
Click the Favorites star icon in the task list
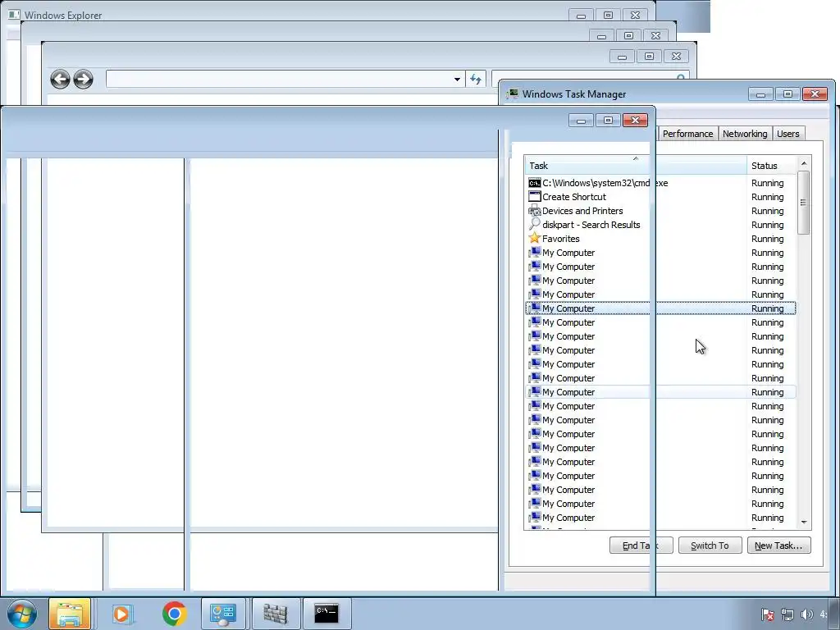(534, 239)
